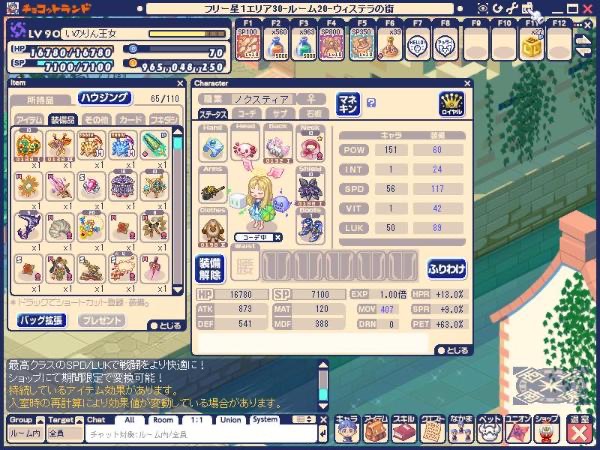The width and height of the screenshot is (600, 450).
Task: Activate the F5 SP350 skill slot
Action: point(362,44)
